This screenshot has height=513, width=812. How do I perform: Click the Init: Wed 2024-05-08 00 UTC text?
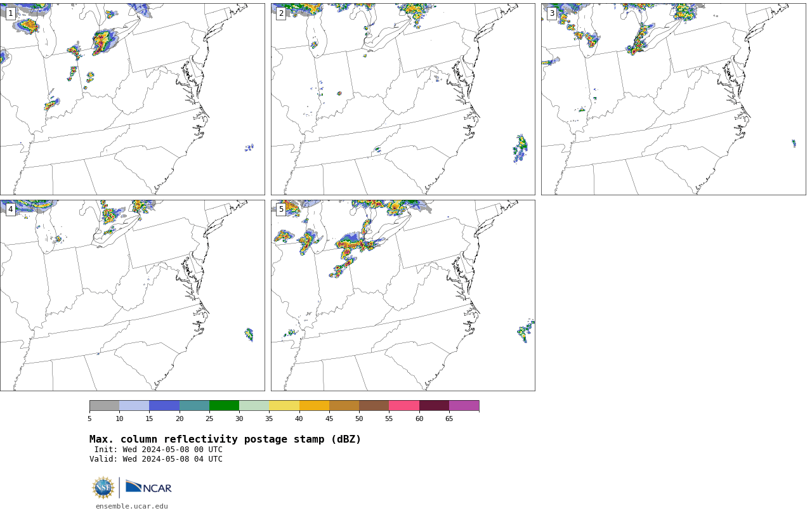(x=159, y=450)
